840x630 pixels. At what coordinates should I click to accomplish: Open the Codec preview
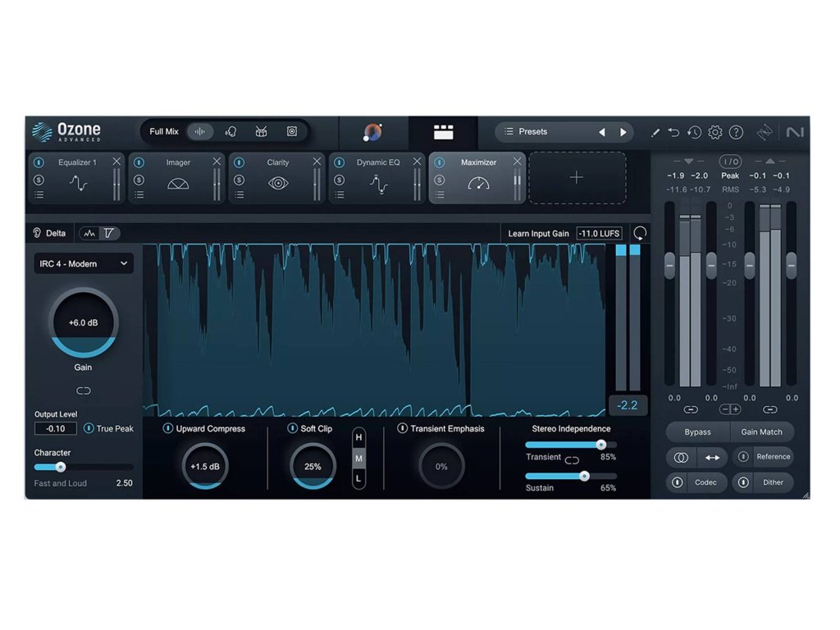coord(705,482)
